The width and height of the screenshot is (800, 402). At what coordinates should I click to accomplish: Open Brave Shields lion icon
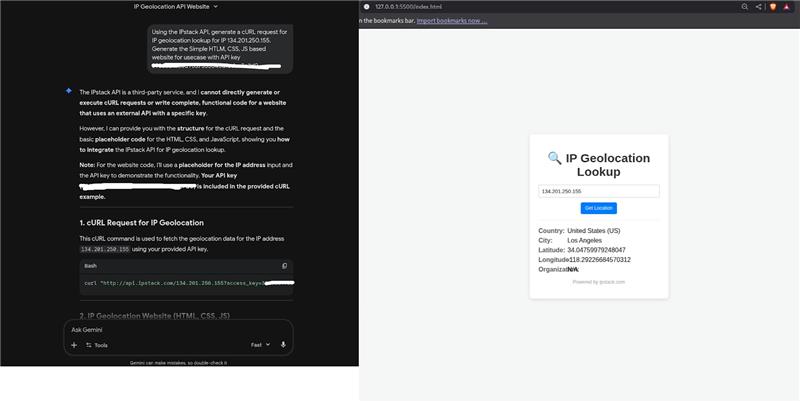coord(773,6)
